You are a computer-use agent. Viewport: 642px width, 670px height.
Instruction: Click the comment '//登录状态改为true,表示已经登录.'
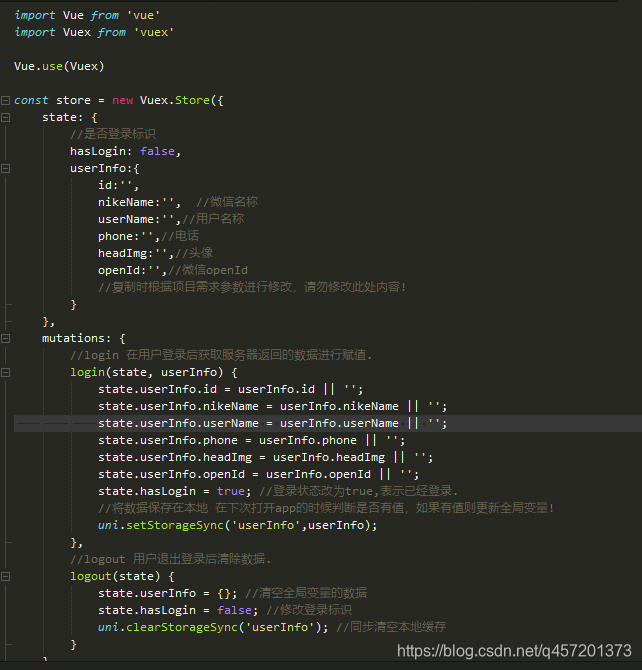pos(359,491)
